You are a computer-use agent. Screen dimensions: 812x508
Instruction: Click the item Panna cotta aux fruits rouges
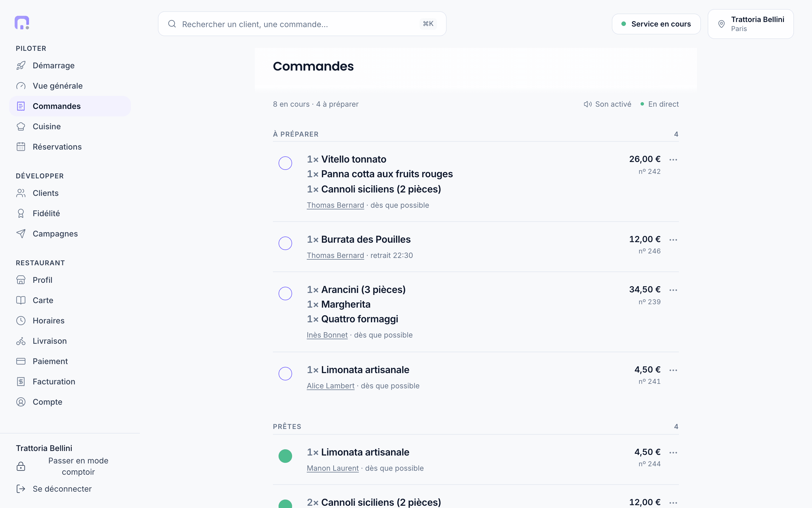tap(387, 174)
